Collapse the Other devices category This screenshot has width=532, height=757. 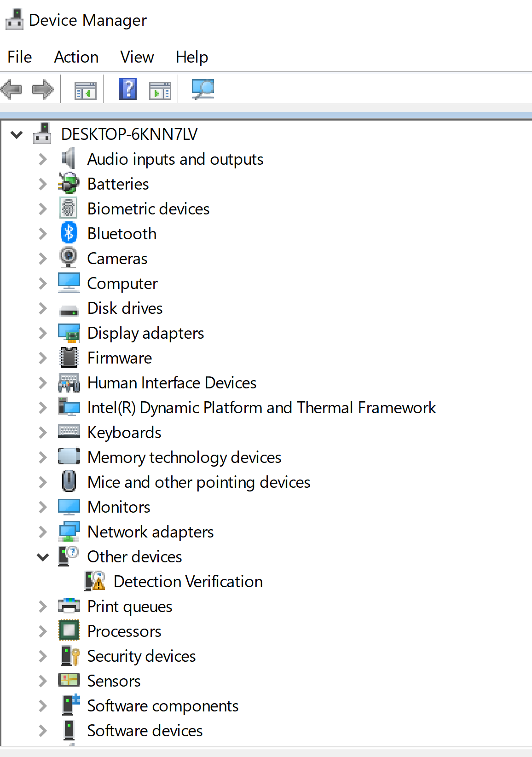[43, 557]
